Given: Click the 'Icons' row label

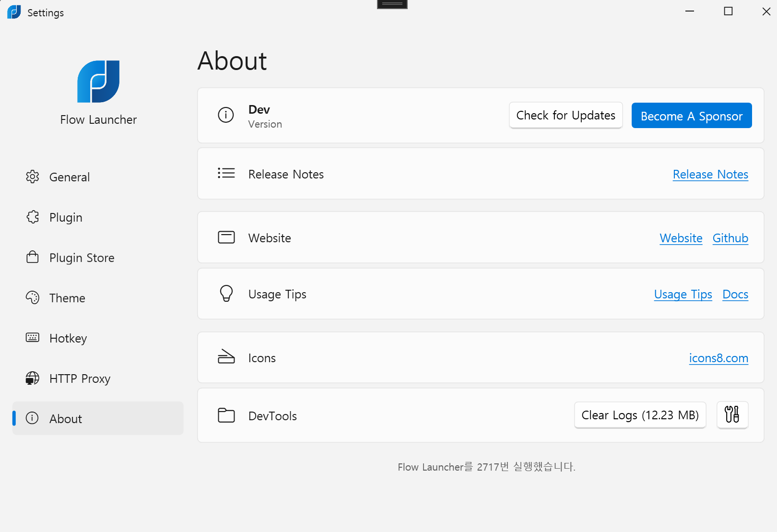Looking at the screenshot, I should click(262, 358).
